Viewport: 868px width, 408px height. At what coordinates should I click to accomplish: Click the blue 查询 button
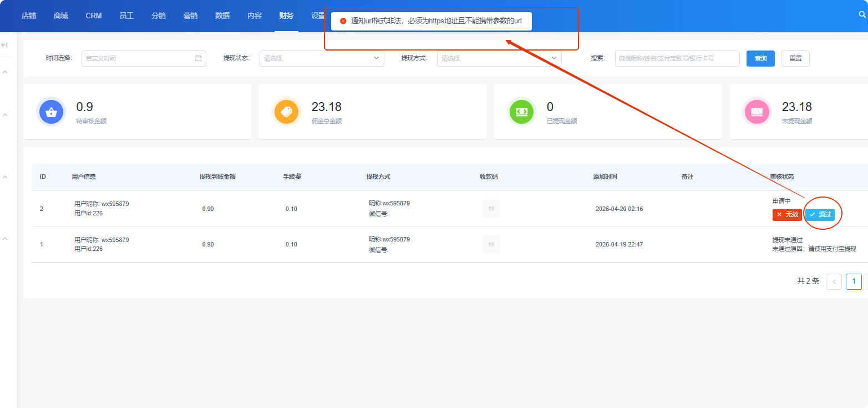pyautogui.click(x=760, y=58)
